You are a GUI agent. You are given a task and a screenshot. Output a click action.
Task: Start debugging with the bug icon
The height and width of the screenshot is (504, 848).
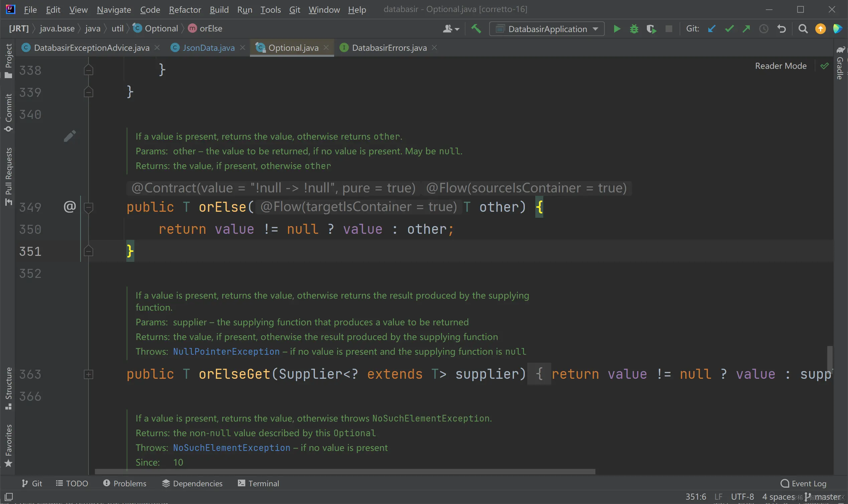tap(633, 29)
